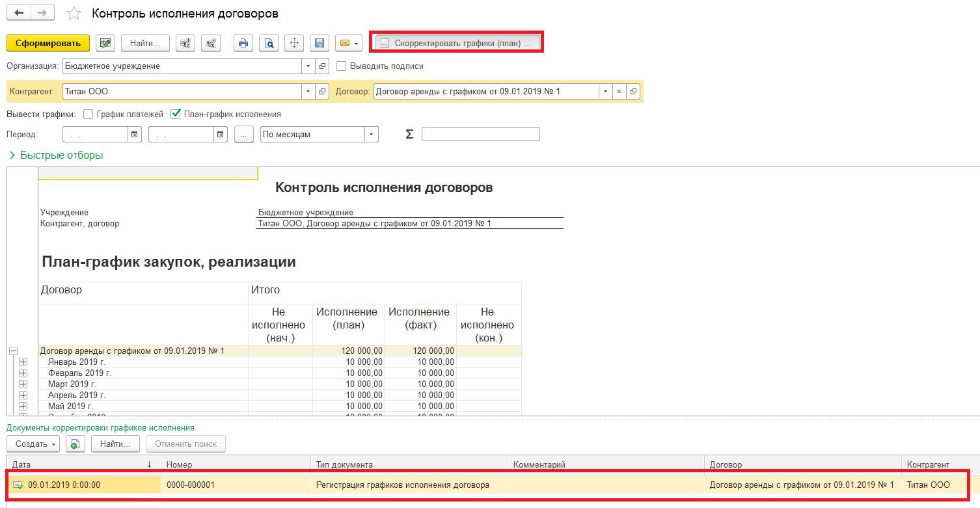980x508 pixels.
Task: Click the Договор column header in documents list
Action: tap(803, 464)
